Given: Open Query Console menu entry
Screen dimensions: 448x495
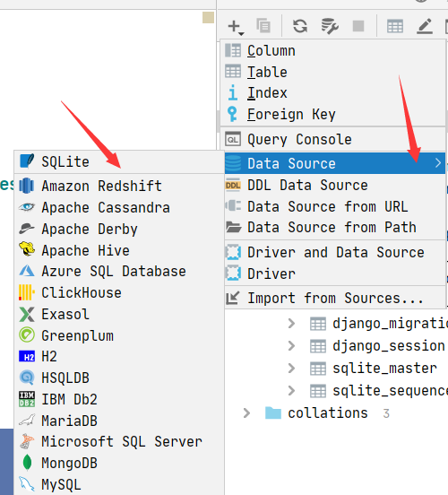Looking at the screenshot, I should [x=335, y=139].
